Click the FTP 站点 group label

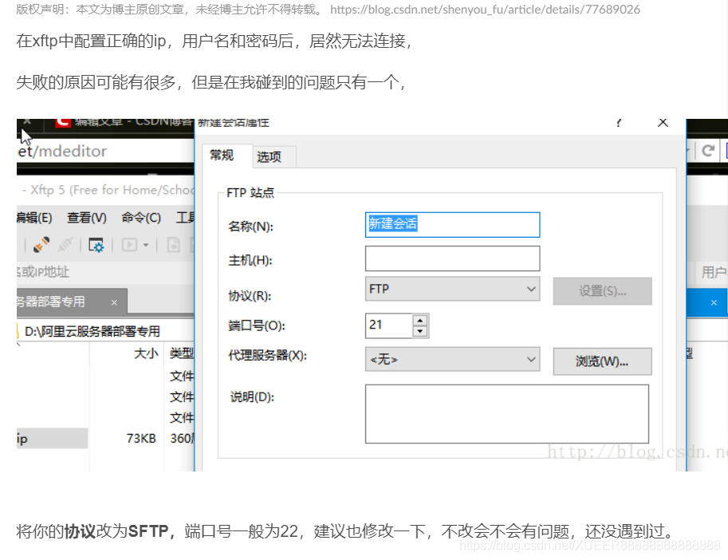point(250,193)
